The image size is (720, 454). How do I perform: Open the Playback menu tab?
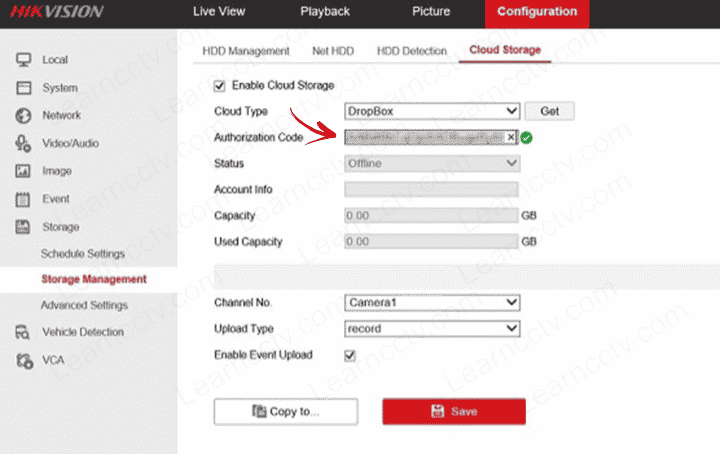click(x=325, y=12)
